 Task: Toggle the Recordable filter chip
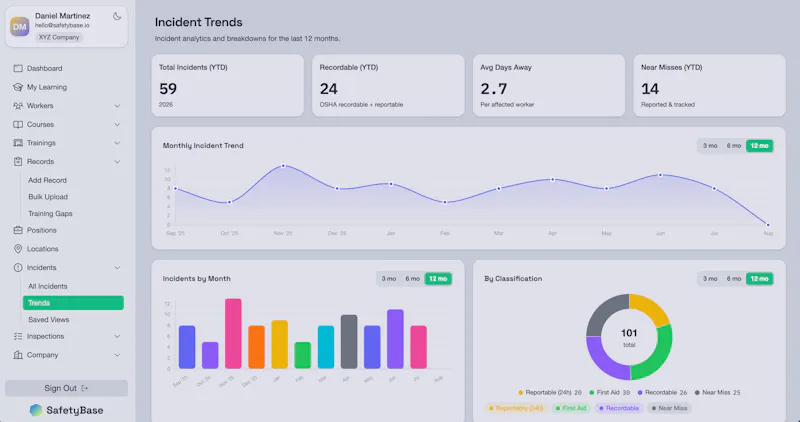pos(619,408)
